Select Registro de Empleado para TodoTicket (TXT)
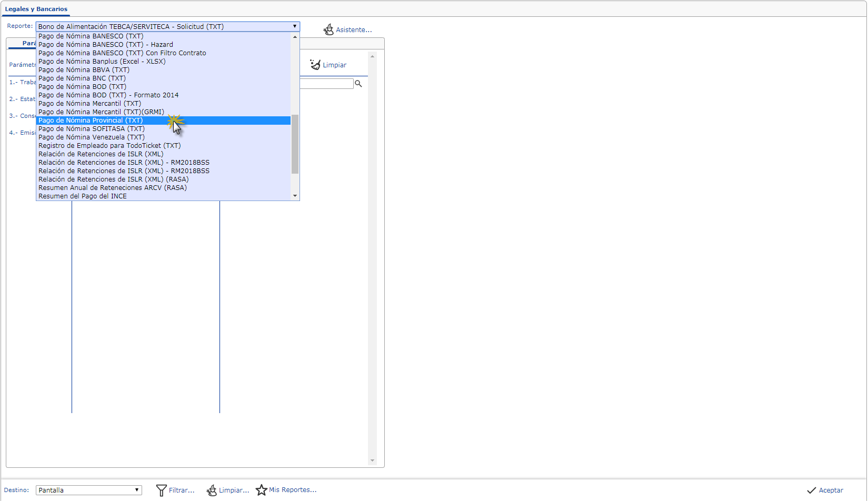 (x=163, y=146)
